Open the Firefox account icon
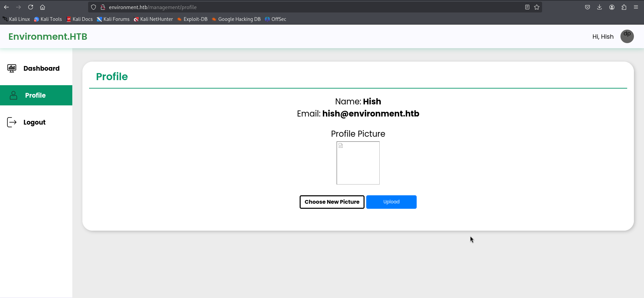The image size is (644, 298). click(x=612, y=7)
